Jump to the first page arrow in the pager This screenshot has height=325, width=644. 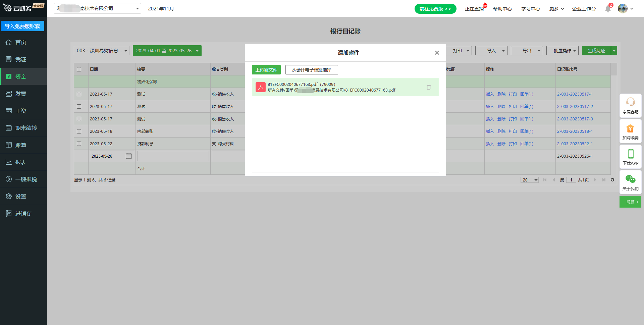tap(545, 180)
